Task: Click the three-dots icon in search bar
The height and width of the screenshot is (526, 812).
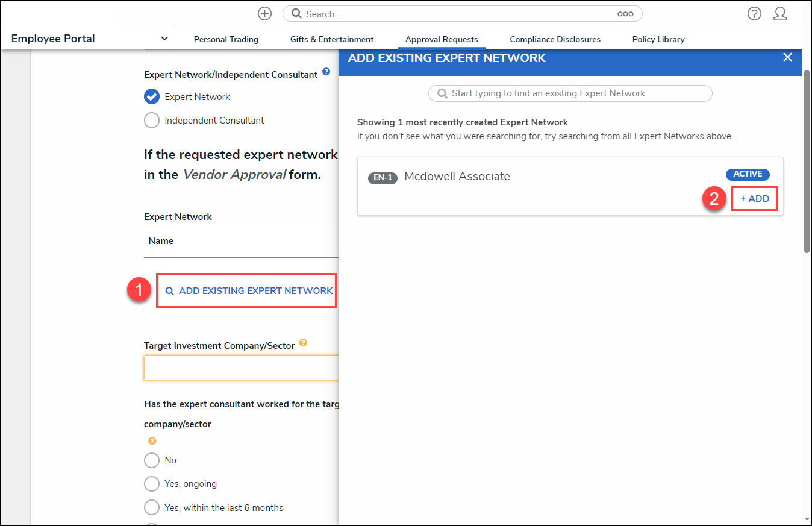Action: pos(625,14)
